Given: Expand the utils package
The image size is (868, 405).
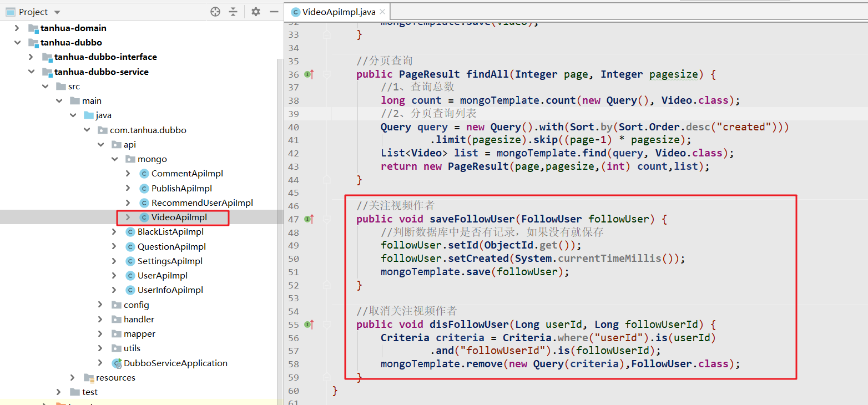Looking at the screenshot, I should coord(100,348).
